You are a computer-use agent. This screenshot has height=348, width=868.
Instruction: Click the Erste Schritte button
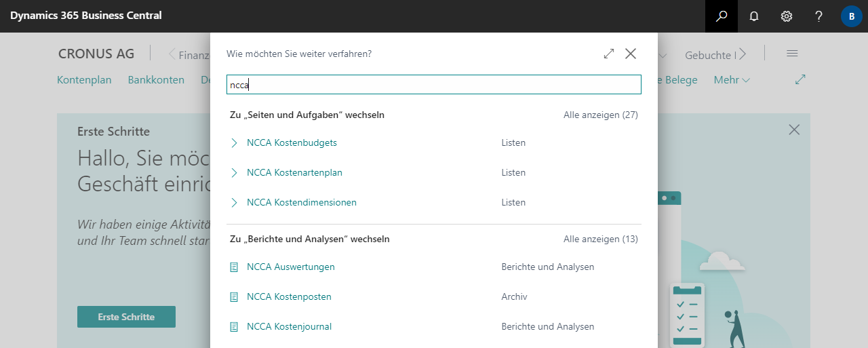click(126, 317)
